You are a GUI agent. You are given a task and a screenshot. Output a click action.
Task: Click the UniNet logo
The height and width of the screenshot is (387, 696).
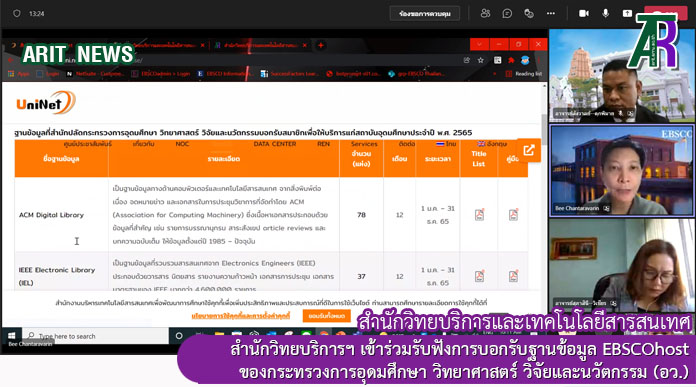(46, 103)
